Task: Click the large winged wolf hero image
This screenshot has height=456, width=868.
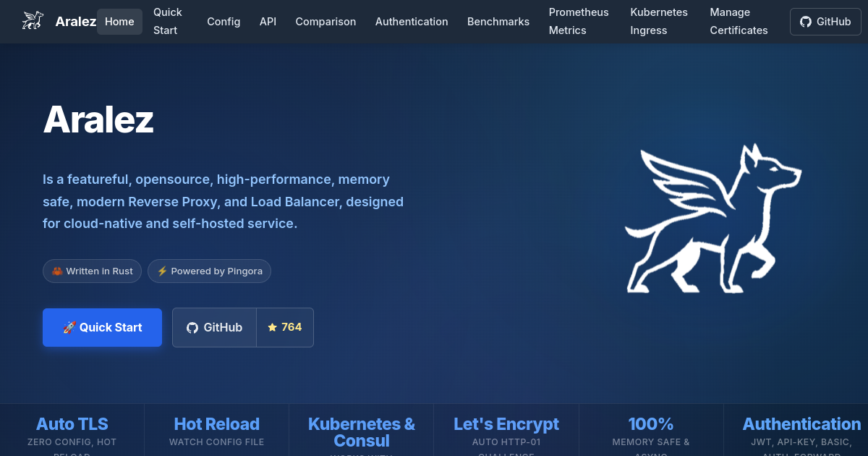Action: coord(713,219)
